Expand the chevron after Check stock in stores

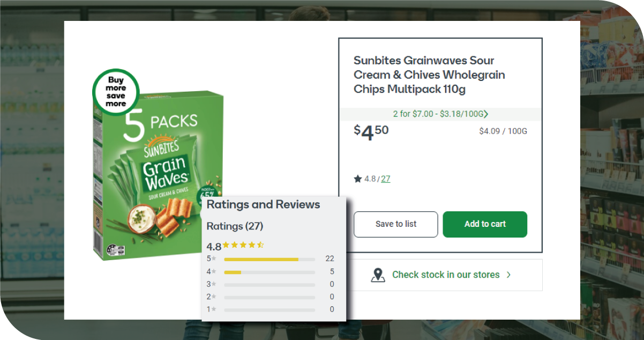(508, 275)
